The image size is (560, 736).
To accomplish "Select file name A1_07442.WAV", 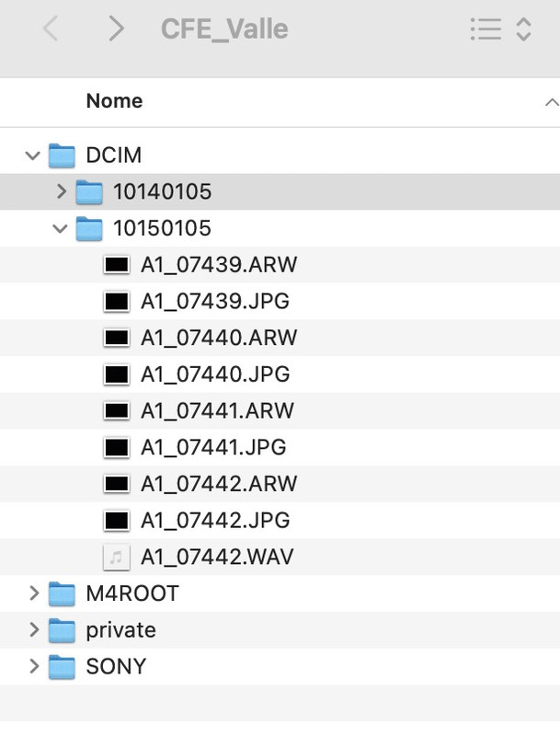I will [217, 557].
